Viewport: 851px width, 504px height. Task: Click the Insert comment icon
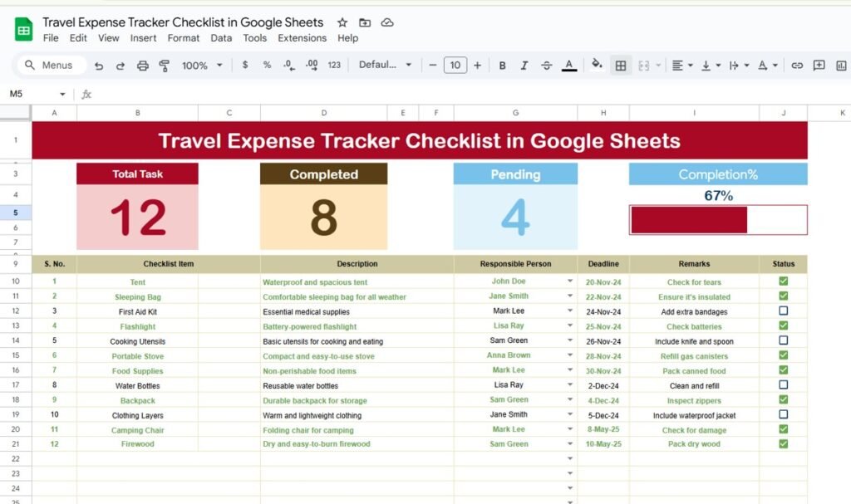[819, 65]
